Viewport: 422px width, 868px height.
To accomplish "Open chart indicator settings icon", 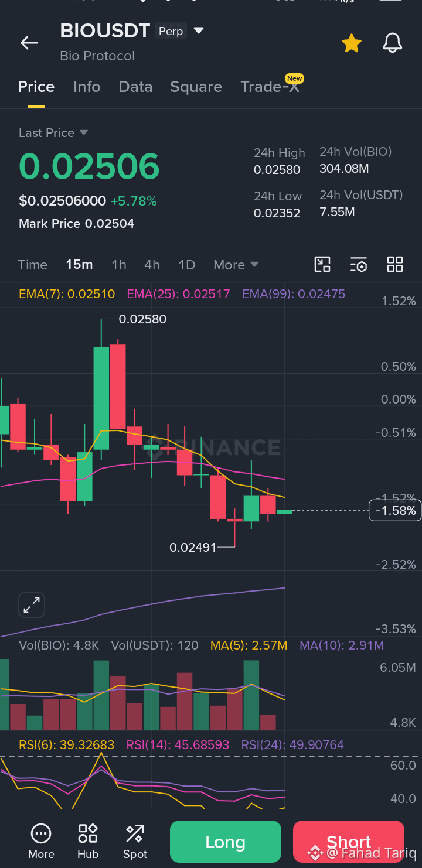I will 359,265.
